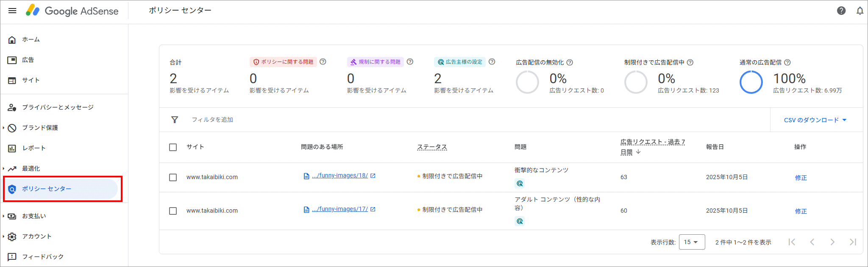The image size is (868, 267).
Task: Click help icon next to ポリシーに関する問題
Action: click(323, 62)
